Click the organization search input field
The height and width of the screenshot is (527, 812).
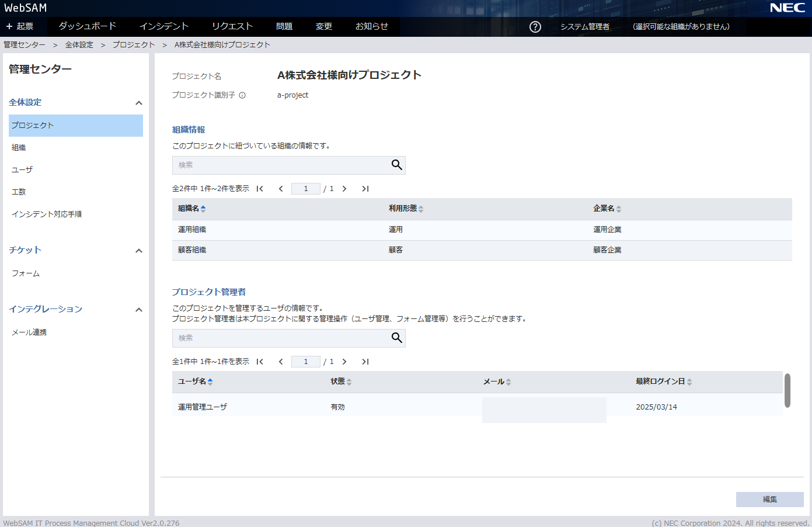[x=280, y=165]
